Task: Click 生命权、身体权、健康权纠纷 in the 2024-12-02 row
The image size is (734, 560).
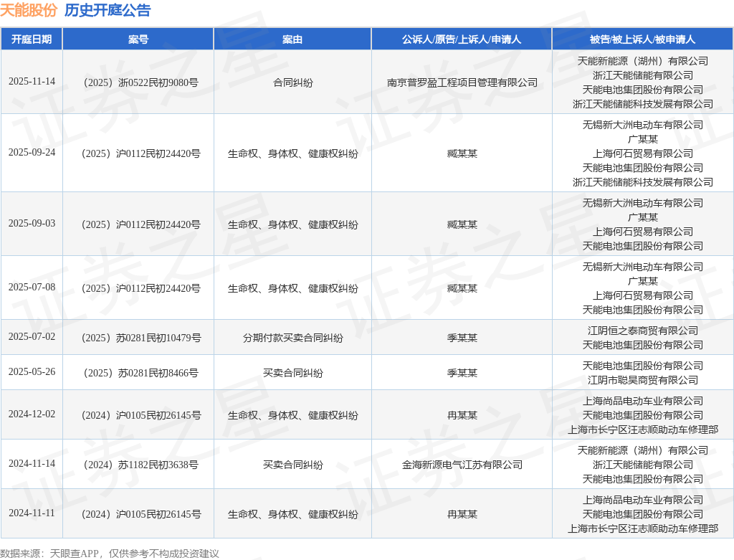Action: 292,415
